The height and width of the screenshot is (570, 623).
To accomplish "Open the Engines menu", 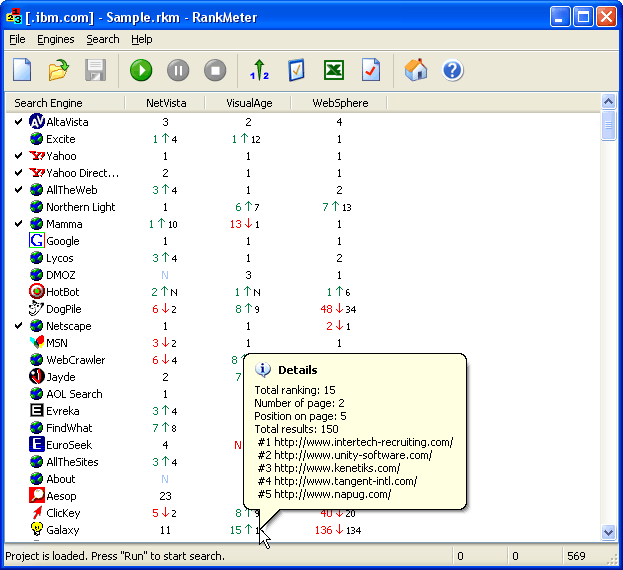I will 56,39.
